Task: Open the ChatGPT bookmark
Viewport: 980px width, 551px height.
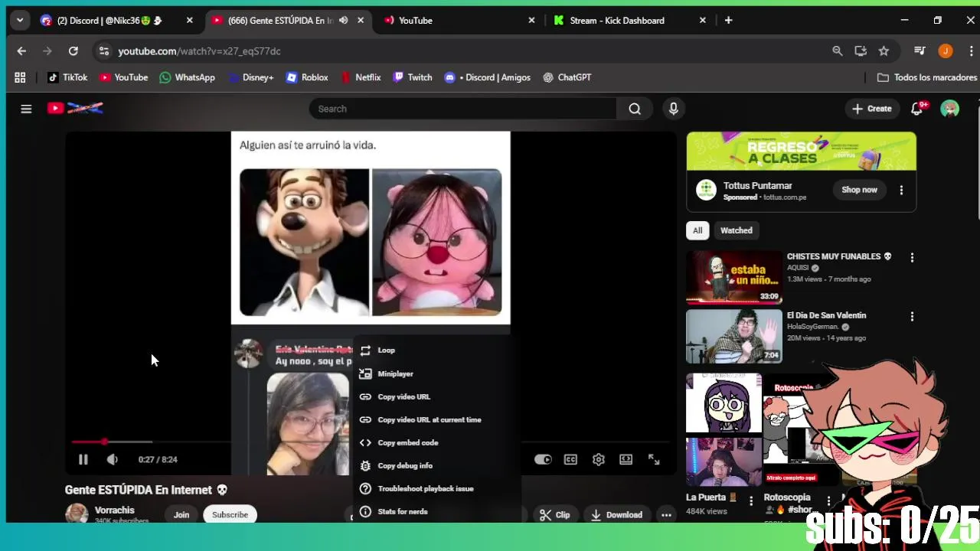Action: (x=567, y=77)
